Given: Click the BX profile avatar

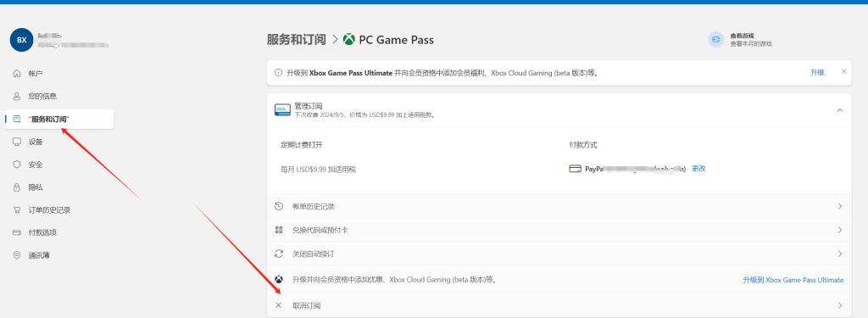Looking at the screenshot, I should (x=21, y=40).
